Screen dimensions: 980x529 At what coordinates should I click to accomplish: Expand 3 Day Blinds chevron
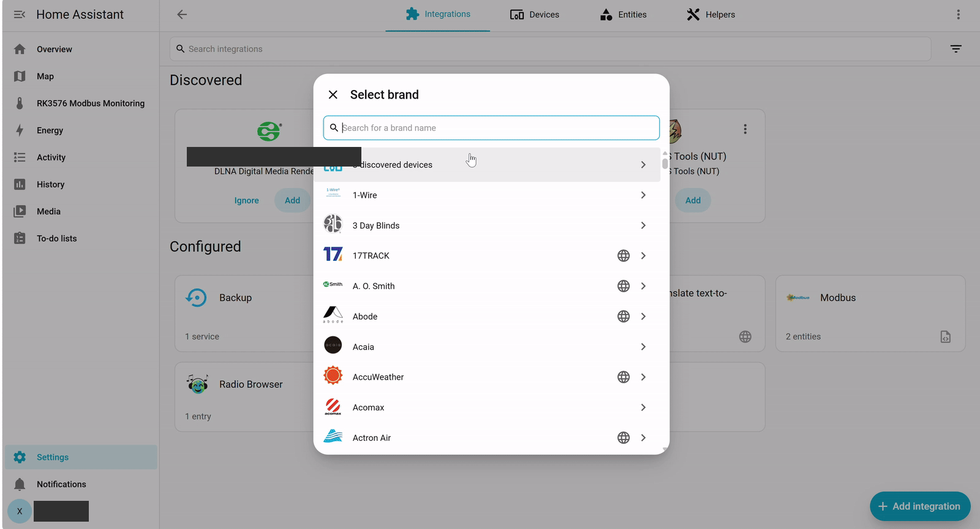click(643, 225)
